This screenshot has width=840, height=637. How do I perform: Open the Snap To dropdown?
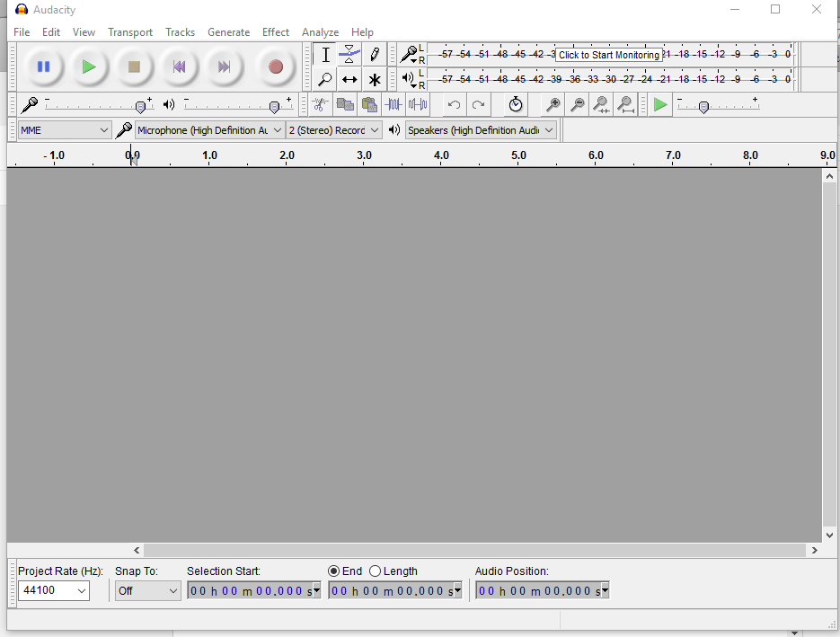(x=147, y=590)
